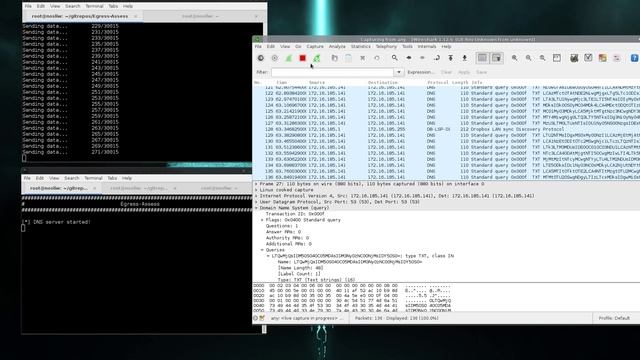The image size is (640, 360).
Task: Select the Questions: 1 detail line
Action: (x=282, y=226)
